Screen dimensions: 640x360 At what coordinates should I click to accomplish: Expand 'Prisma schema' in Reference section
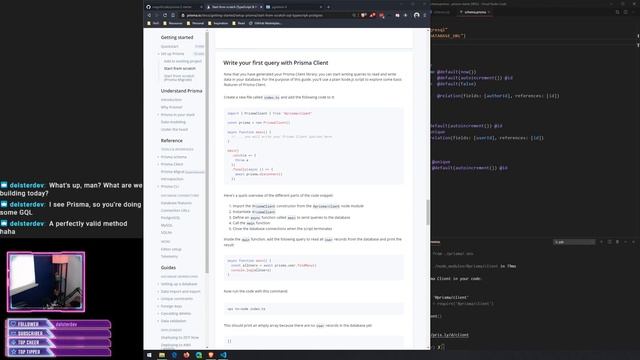pos(173,157)
